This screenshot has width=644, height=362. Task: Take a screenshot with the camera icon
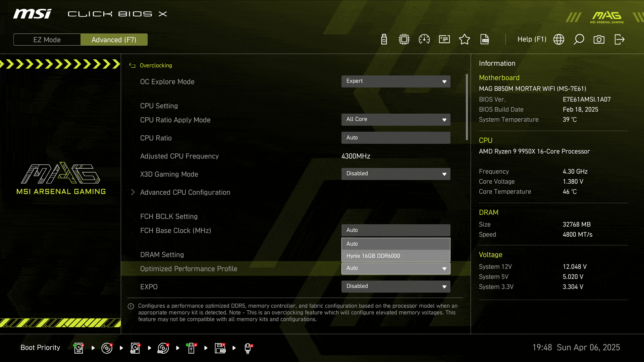pyautogui.click(x=599, y=40)
